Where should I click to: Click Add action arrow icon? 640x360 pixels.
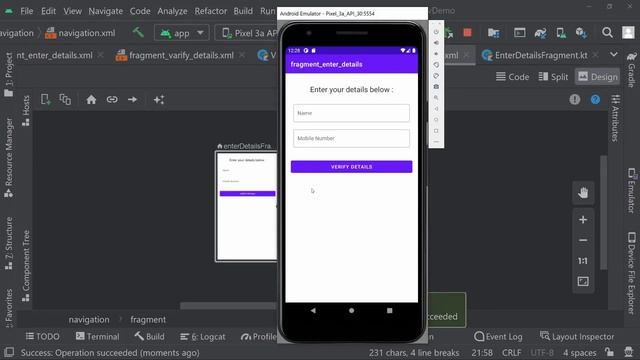tap(132, 99)
